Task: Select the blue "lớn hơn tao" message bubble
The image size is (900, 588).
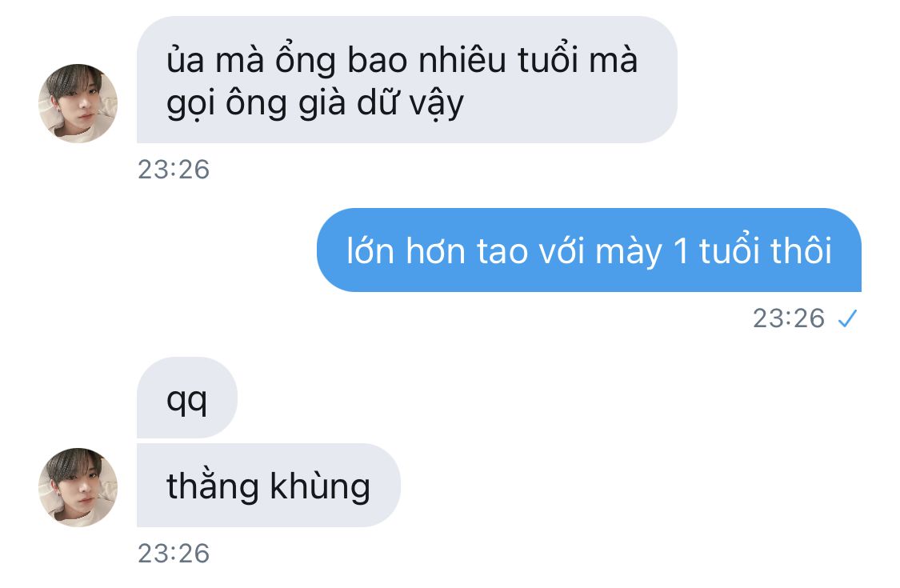Action: point(589,250)
